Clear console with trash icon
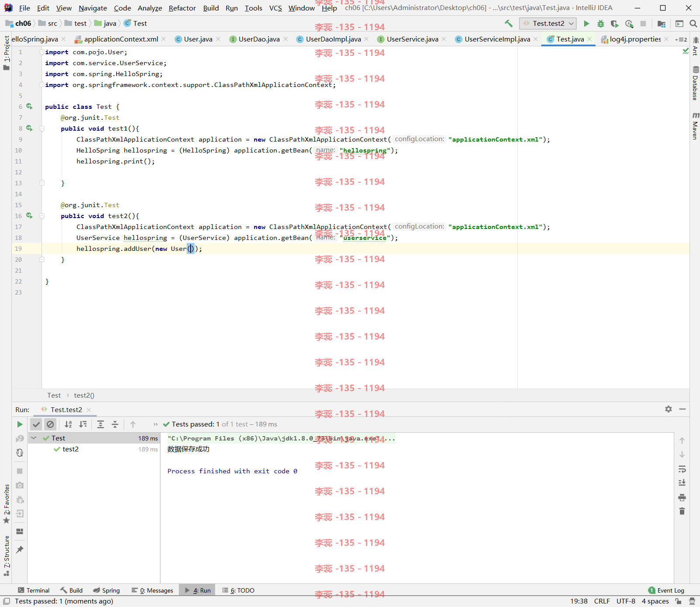The height and width of the screenshot is (607, 700). (682, 511)
